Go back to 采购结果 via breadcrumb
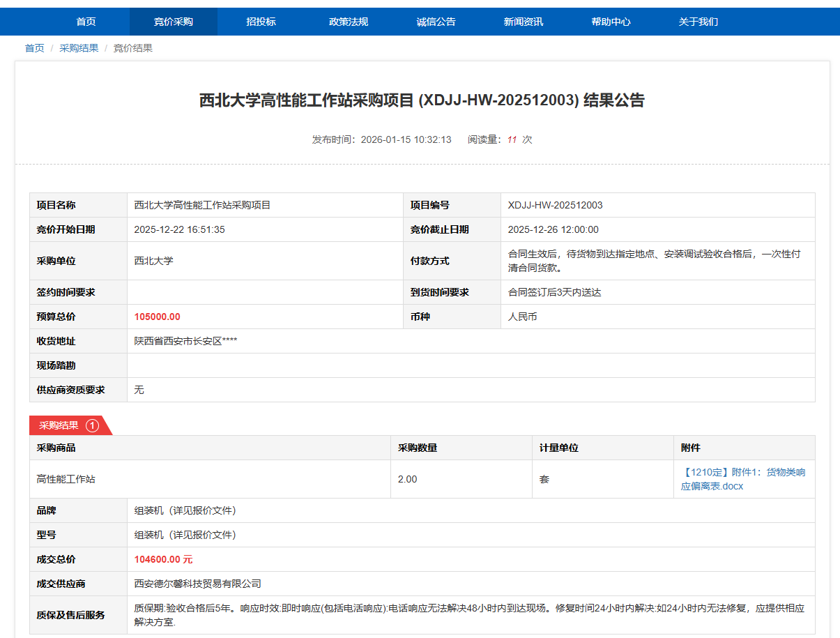 coord(79,48)
